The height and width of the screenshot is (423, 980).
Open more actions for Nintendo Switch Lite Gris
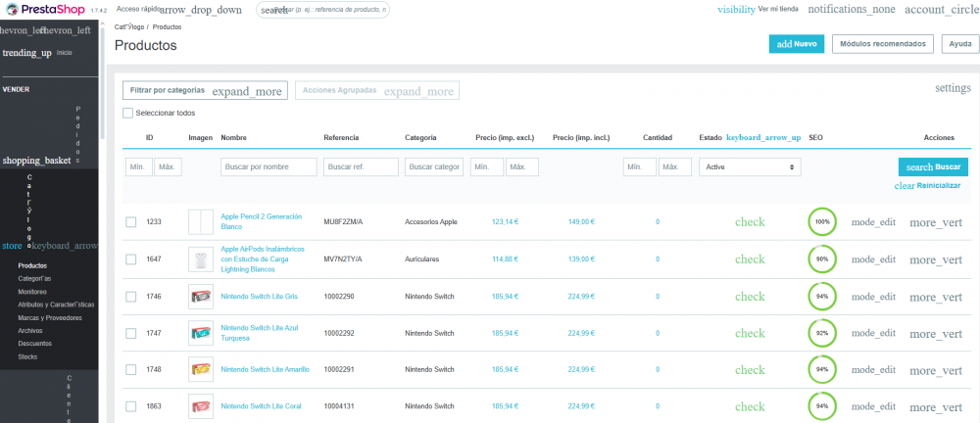[936, 297]
